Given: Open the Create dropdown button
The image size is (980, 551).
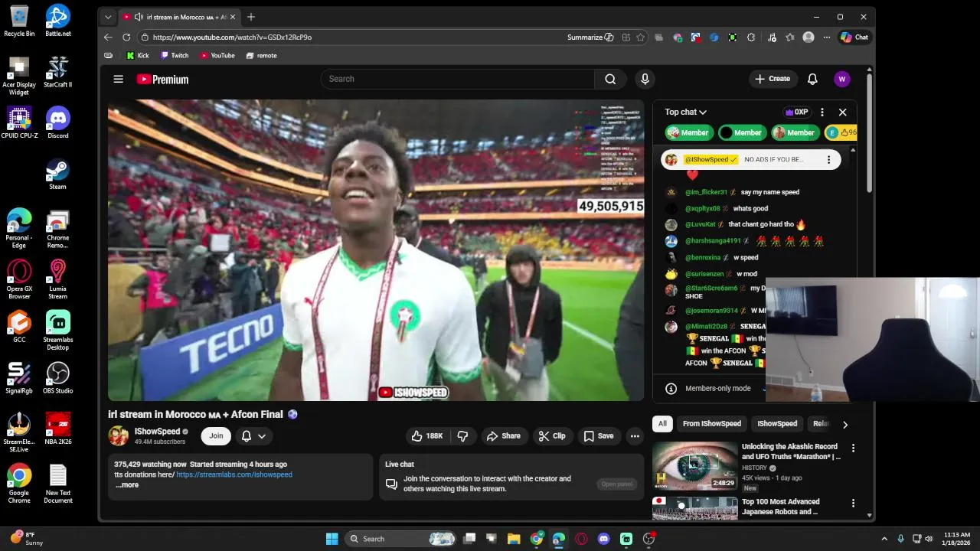Looking at the screenshot, I should coord(773,79).
